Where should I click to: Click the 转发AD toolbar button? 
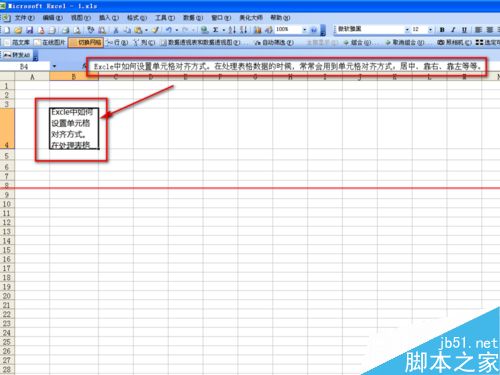(17, 55)
